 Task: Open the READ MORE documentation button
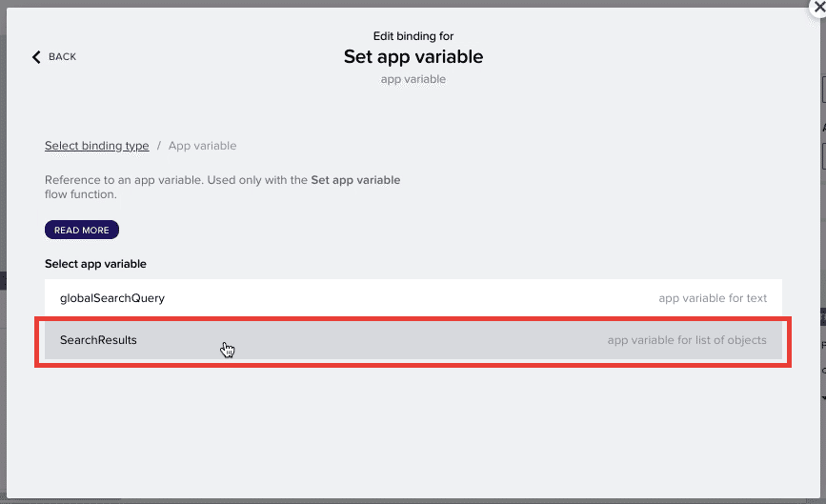coord(82,230)
